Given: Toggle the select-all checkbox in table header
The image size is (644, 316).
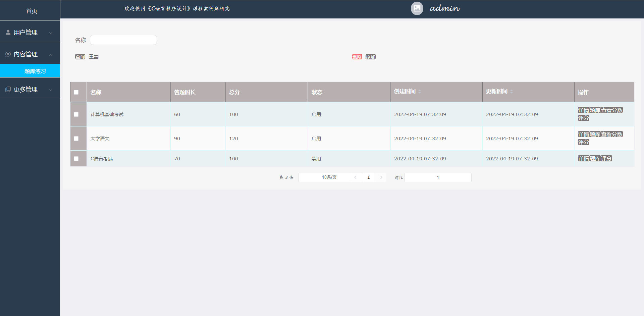Looking at the screenshot, I should point(76,92).
